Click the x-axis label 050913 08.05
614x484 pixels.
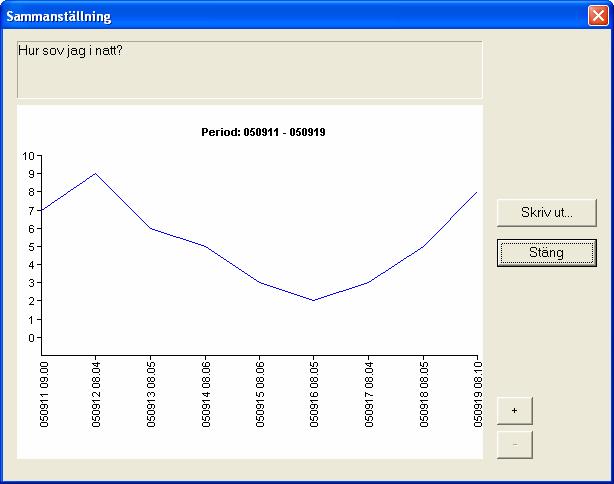point(151,394)
